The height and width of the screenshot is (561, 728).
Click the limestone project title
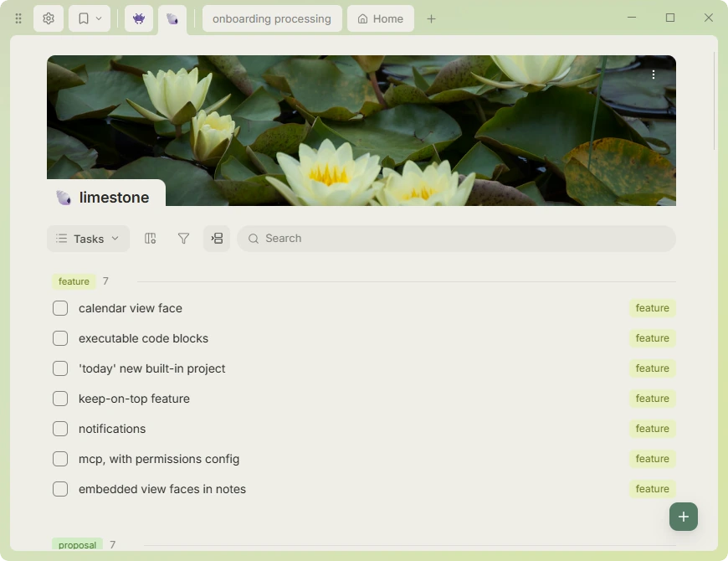coord(114,198)
